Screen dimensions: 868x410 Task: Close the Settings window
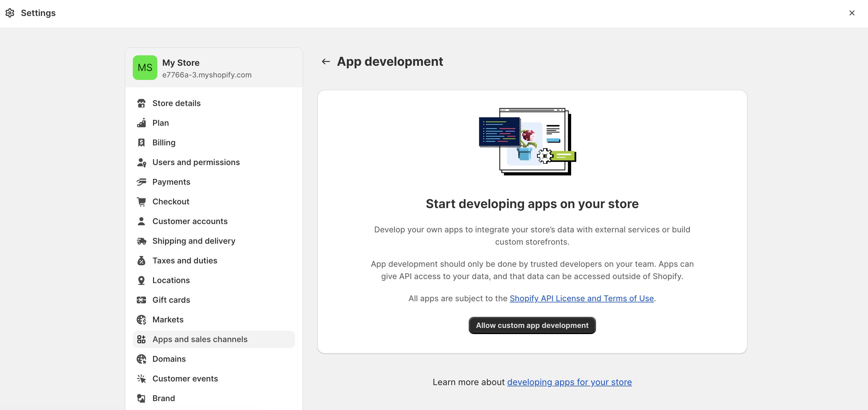pyautogui.click(x=851, y=13)
